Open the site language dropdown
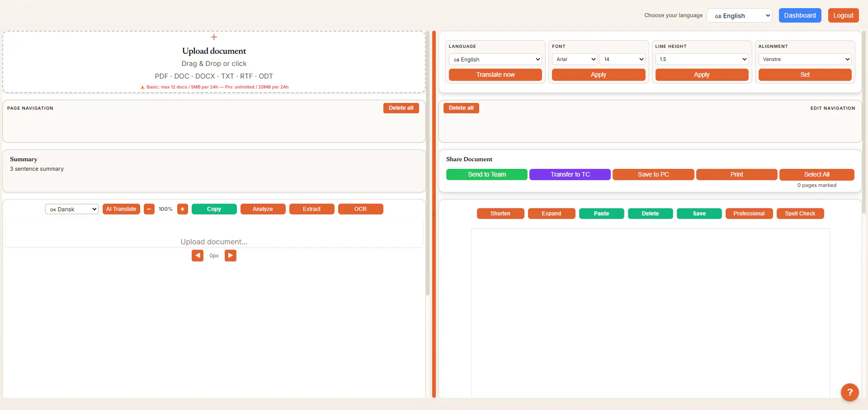Viewport: 868px width, 410px height. click(x=739, y=15)
